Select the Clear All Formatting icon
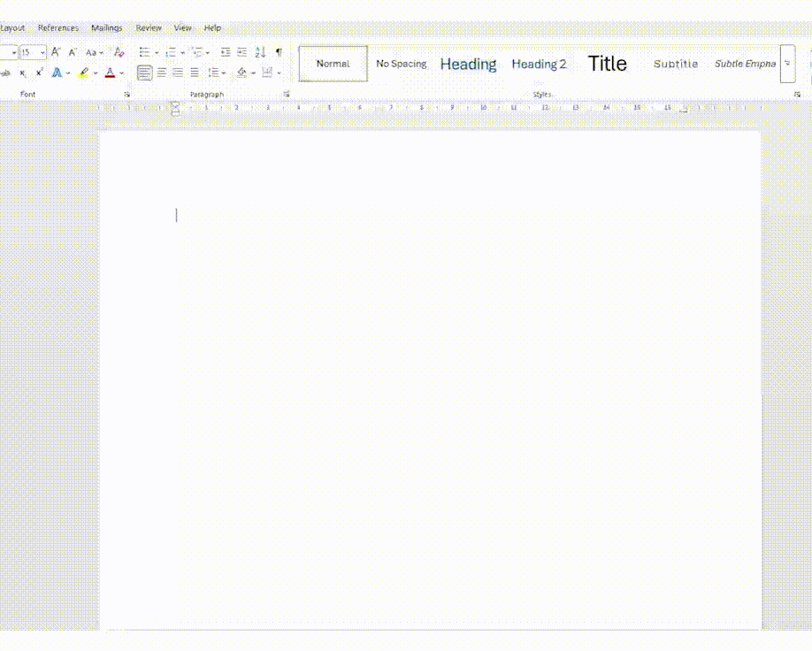Screen dimensions: 812x651 click(118, 53)
